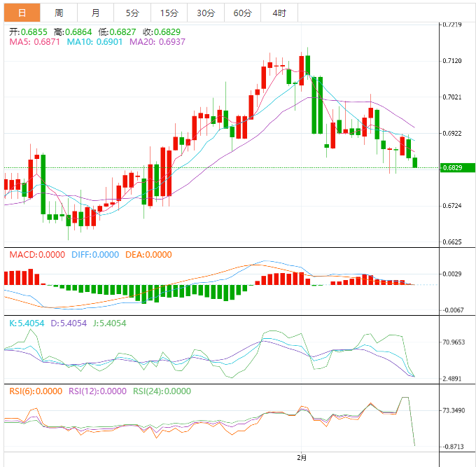Click the green 0.6829 current price tag
476x467 pixels.
point(458,167)
